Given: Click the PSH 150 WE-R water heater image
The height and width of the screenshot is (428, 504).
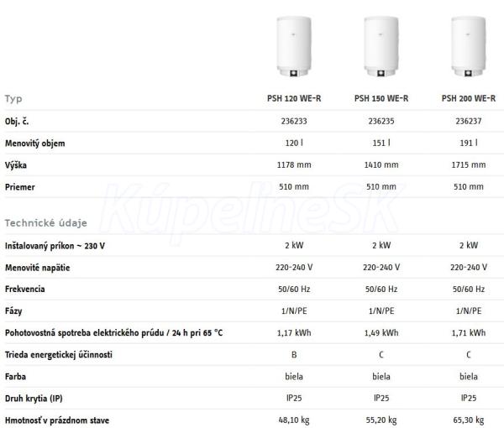Looking at the screenshot, I should (381, 47).
